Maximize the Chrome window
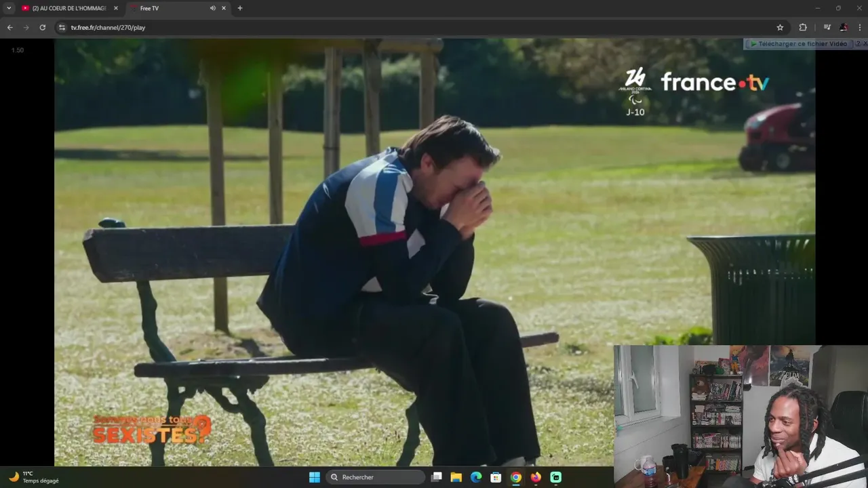 click(x=838, y=8)
